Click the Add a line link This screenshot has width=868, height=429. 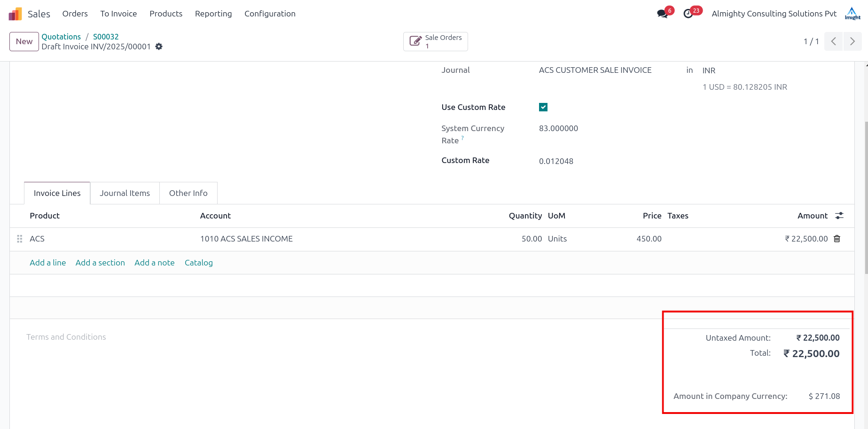47,263
